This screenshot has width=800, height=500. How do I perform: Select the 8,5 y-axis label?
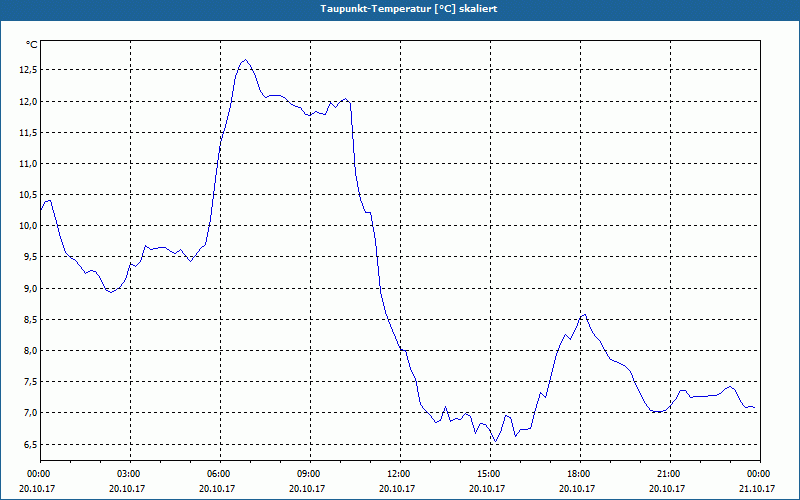pos(30,319)
